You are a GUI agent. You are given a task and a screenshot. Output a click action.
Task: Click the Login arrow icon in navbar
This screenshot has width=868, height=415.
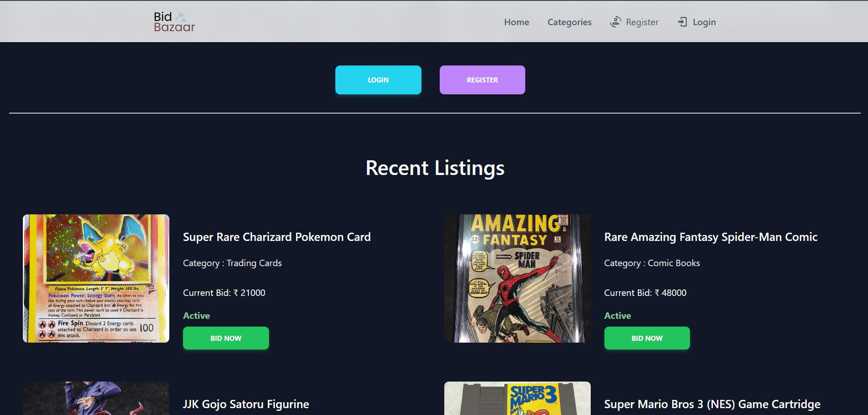pyautogui.click(x=682, y=22)
